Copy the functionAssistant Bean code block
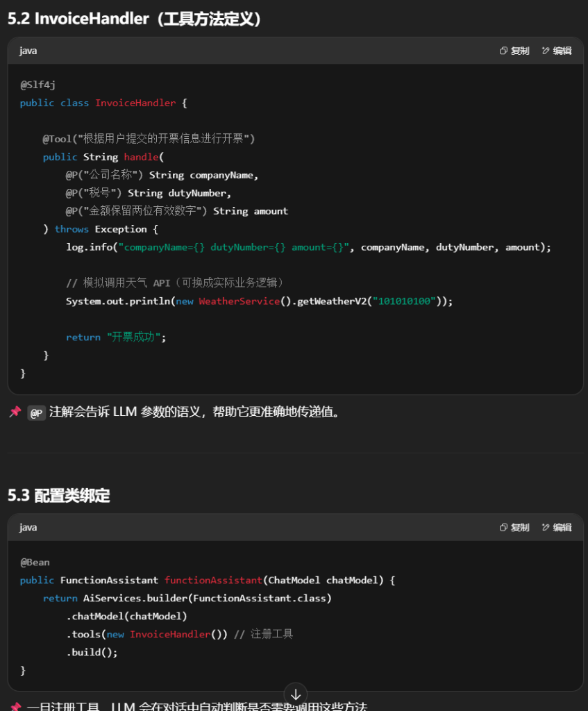The width and height of the screenshot is (588, 711). 514,528
